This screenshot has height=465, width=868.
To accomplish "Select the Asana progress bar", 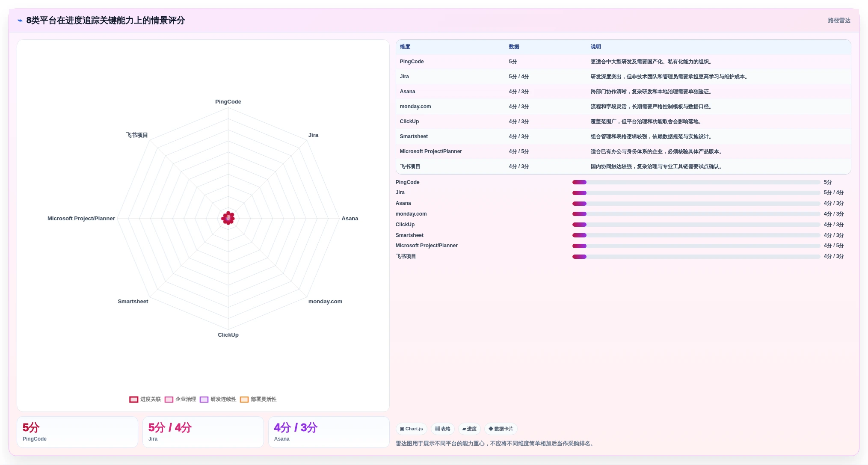I will click(696, 204).
